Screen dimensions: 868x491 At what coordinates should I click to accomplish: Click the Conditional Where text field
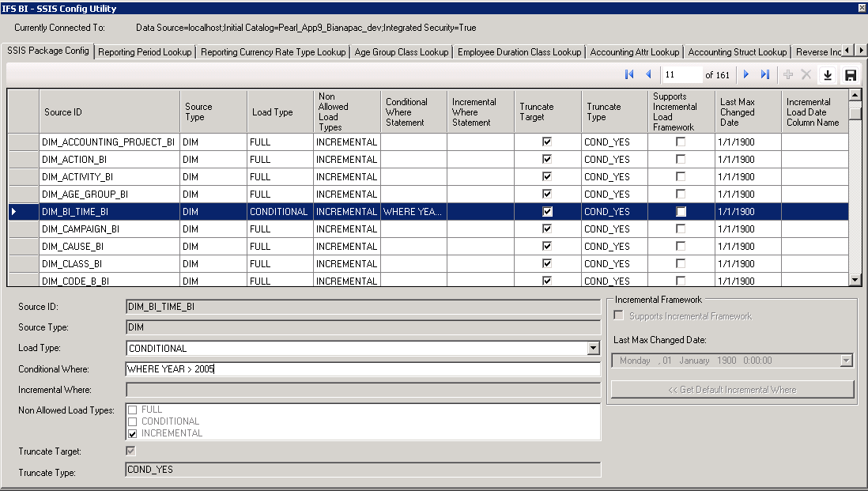[362, 369]
